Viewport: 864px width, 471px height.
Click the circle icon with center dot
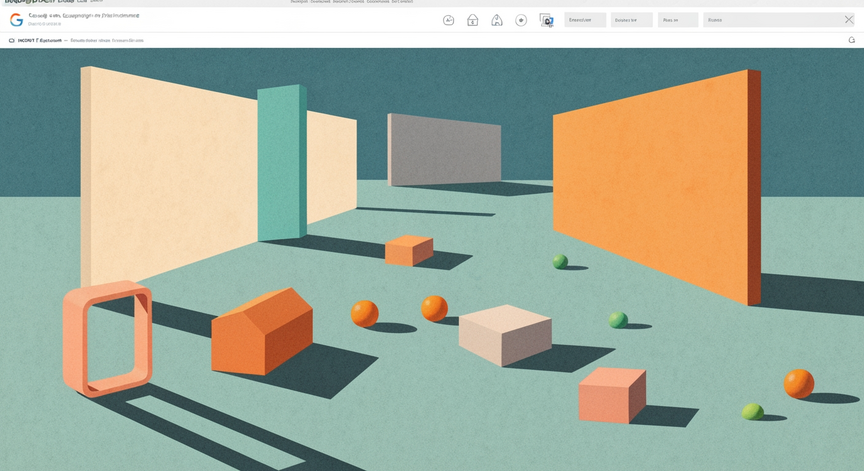coord(521,20)
